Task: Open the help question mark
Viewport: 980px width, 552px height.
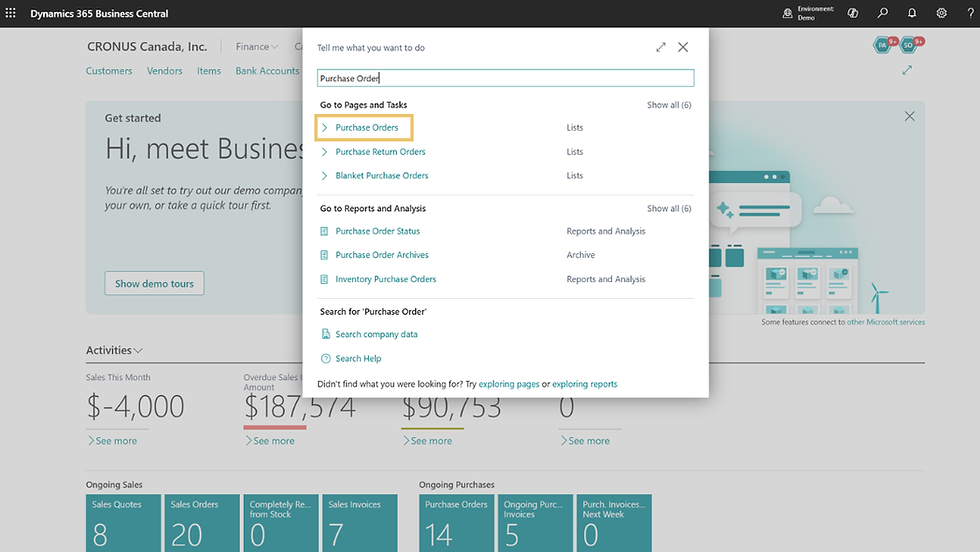Action: [x=971, y=13]
